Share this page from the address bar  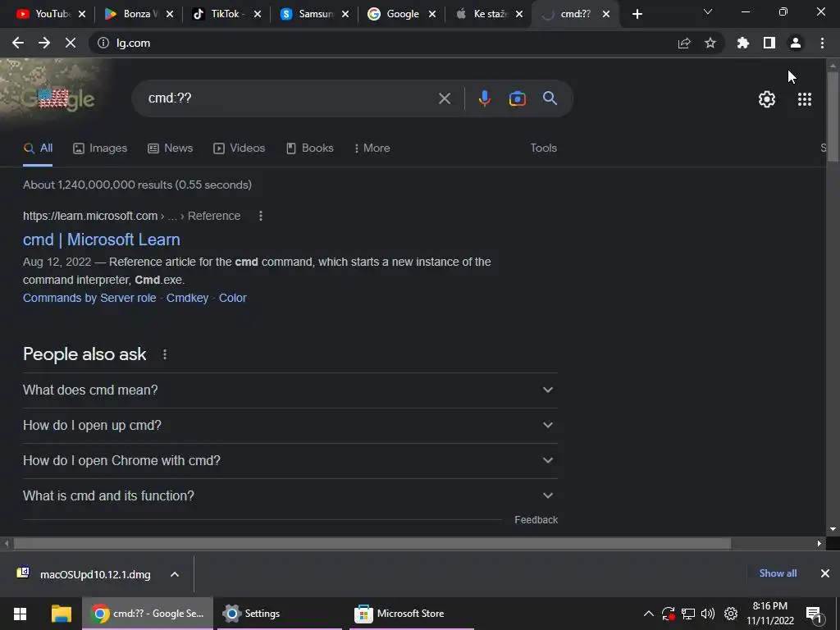coord(684,43)
